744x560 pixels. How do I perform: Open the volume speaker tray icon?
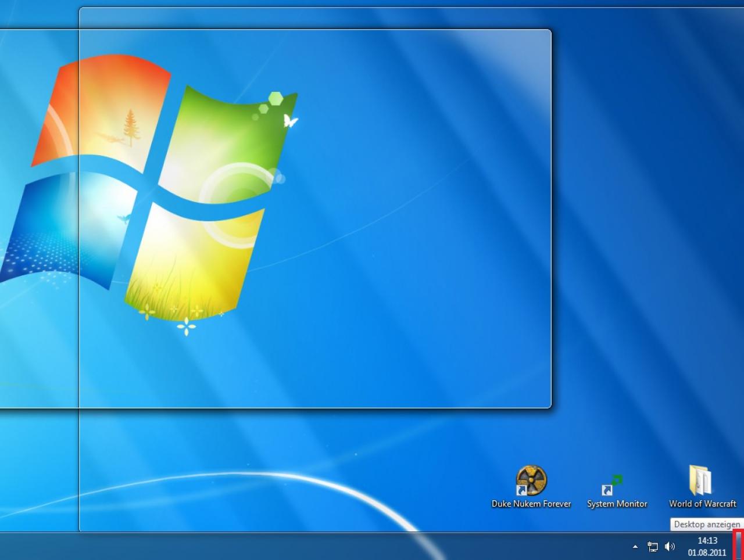coord(670,547)
